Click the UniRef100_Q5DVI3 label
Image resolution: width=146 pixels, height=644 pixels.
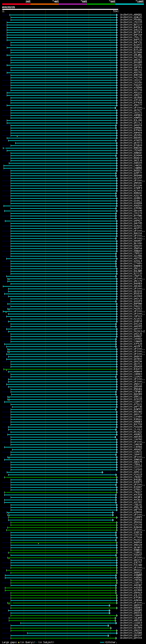tap(131, 384)
